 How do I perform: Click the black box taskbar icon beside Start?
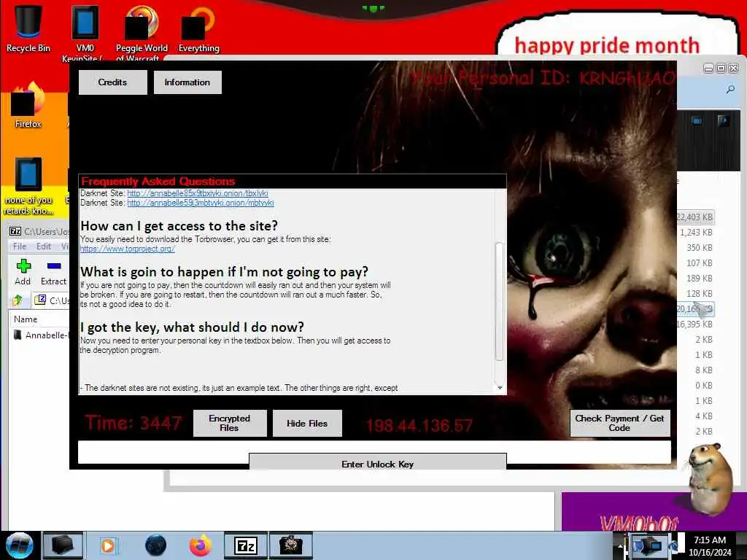point(63,545)
